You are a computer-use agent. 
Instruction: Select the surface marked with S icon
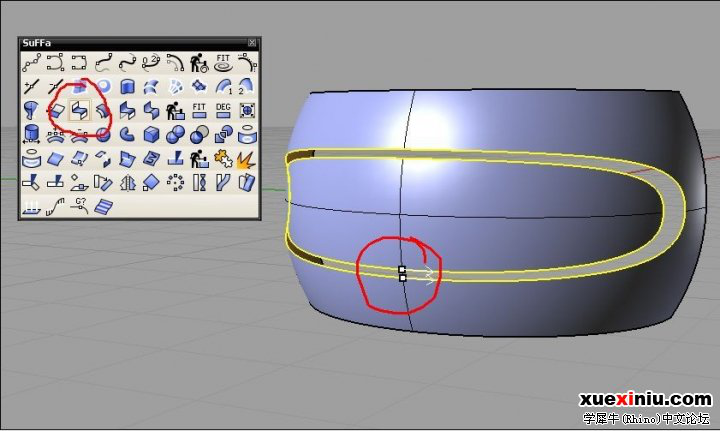point(151,158)
